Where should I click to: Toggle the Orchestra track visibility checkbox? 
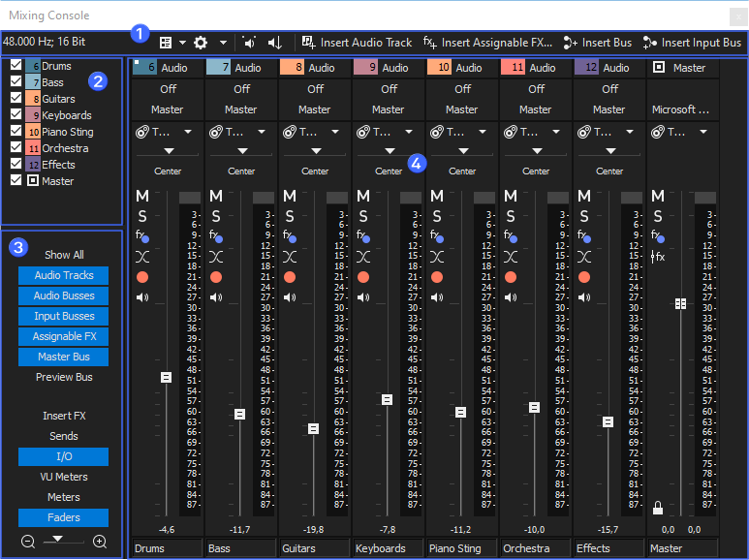tap(16, 148)
